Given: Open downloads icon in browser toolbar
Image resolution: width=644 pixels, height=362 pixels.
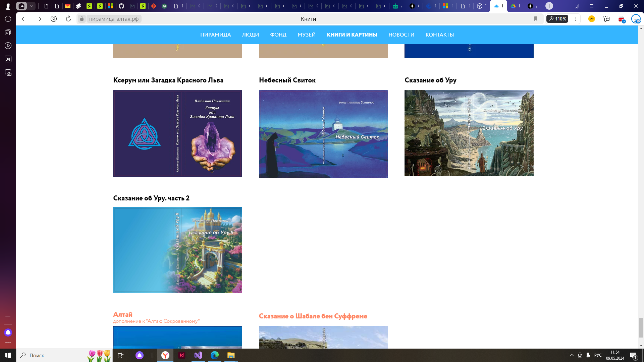Looking at the screenshot, I should point(636,19).
